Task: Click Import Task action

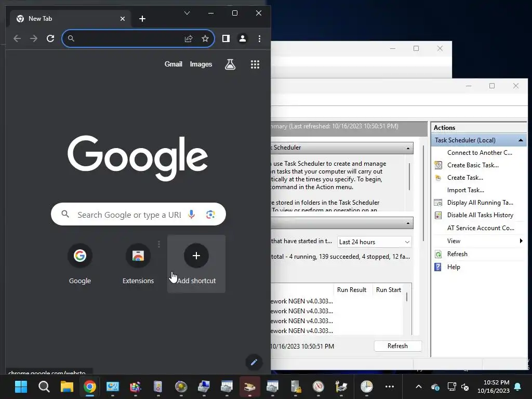Action: (465, 190)
